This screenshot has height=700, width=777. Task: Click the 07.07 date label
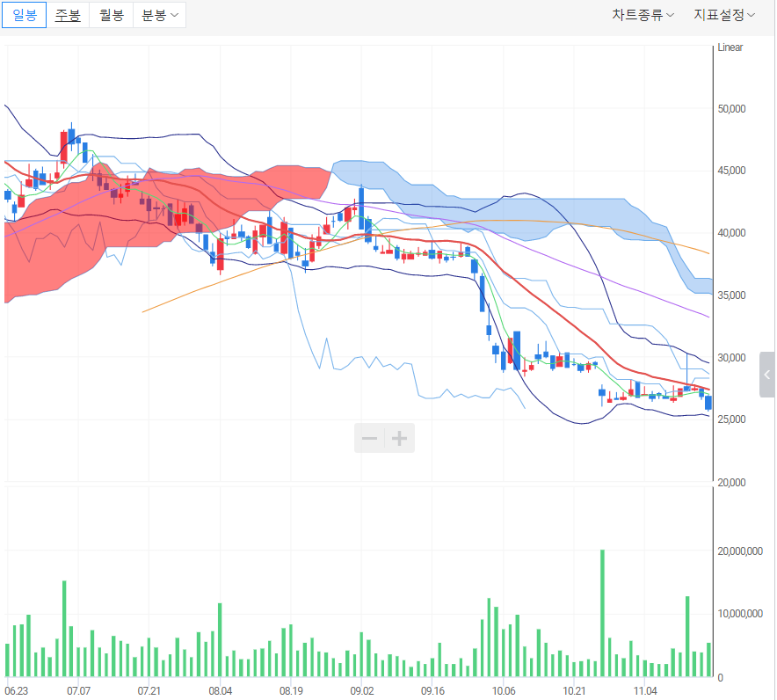[79, 690]
